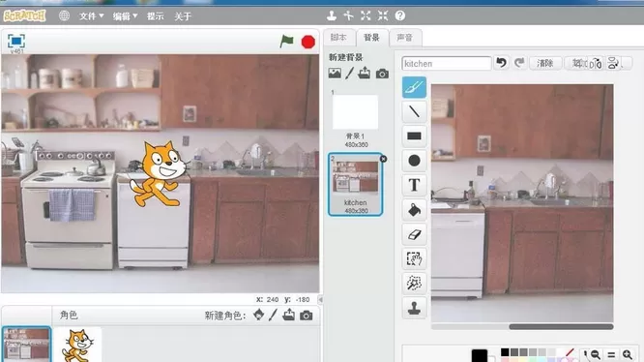Delete the kitchen backdrop with x button
The width and height of the screenshot is (644, 362).
(383, 159)
